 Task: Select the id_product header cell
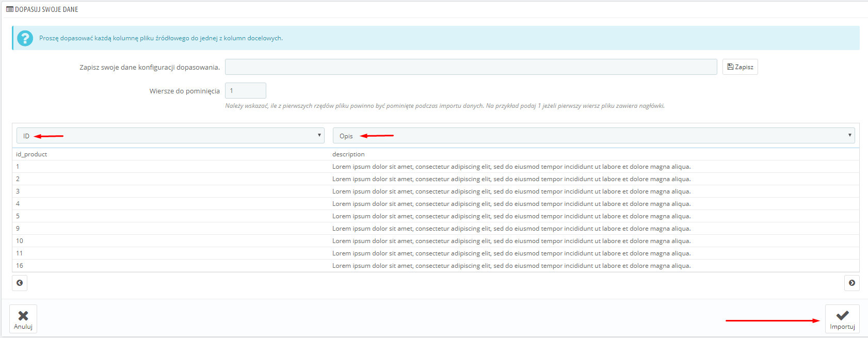31,154
